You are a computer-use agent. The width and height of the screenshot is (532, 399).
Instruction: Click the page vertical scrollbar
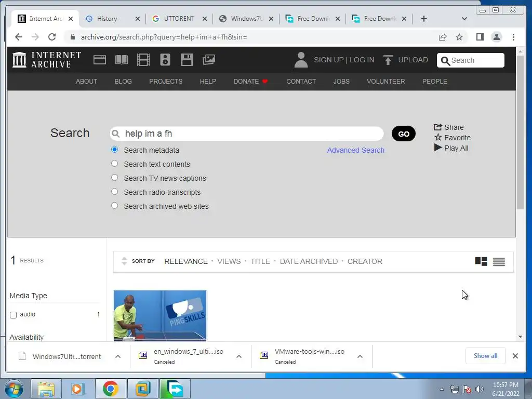[520, 132]
